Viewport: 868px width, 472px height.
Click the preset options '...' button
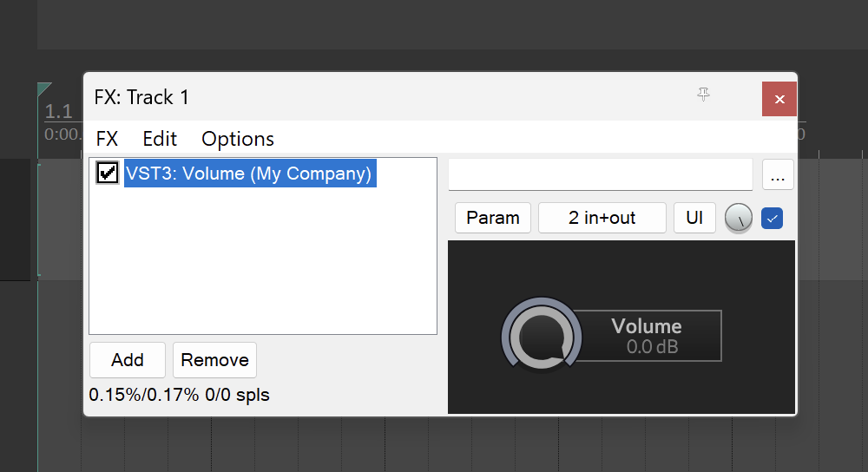pos(777,175)
